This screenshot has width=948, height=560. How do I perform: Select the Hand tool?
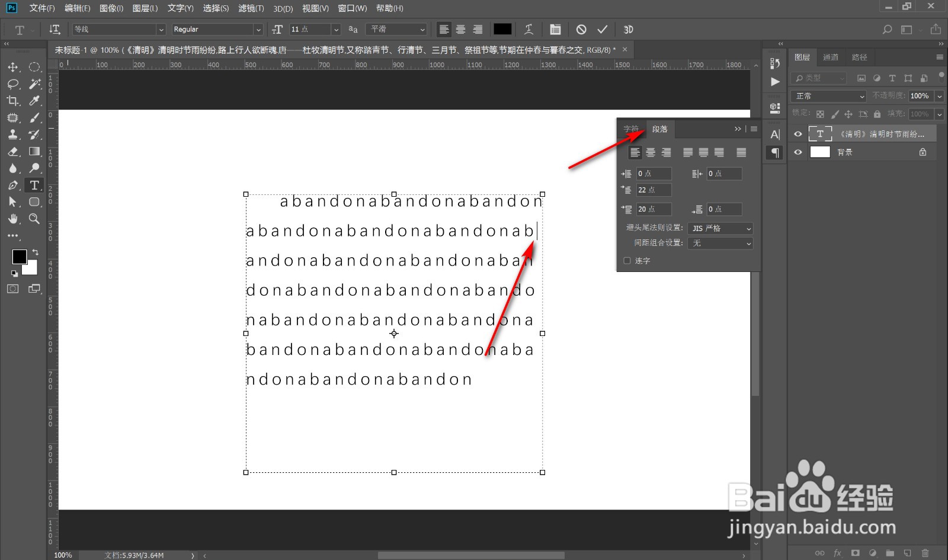tap(12, 219)
